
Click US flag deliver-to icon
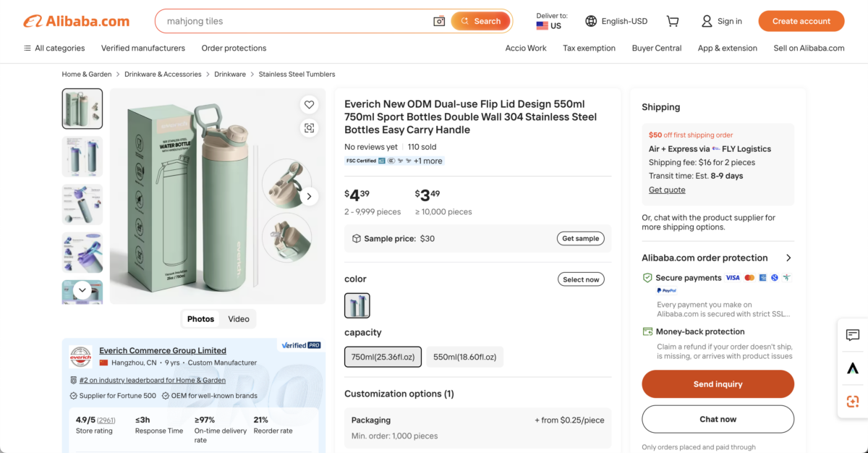tap(542, 26)
